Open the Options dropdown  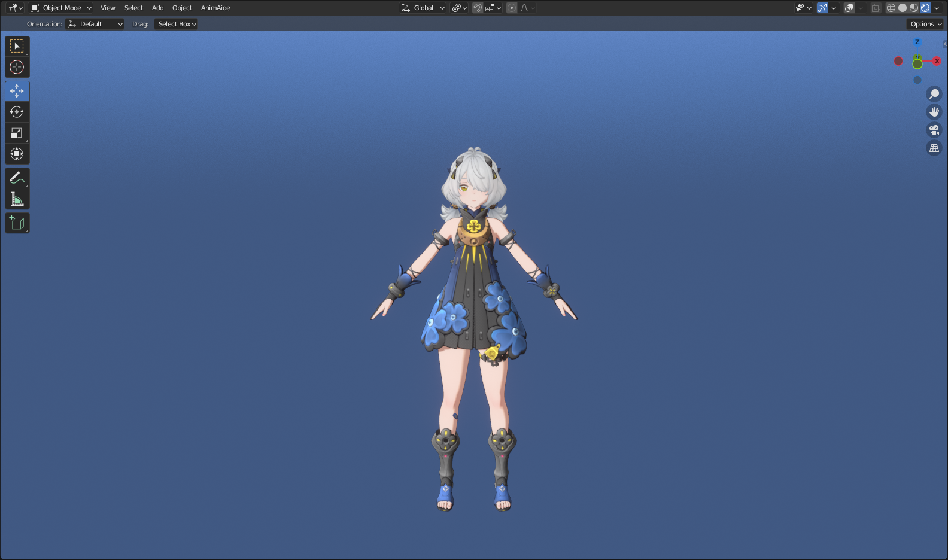pos(926,24)
